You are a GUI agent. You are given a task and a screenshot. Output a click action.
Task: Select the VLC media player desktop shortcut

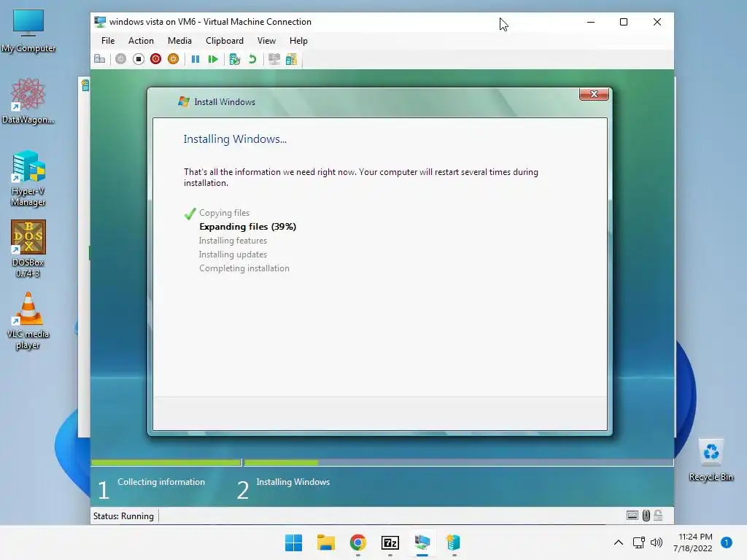tap(28, 321)
